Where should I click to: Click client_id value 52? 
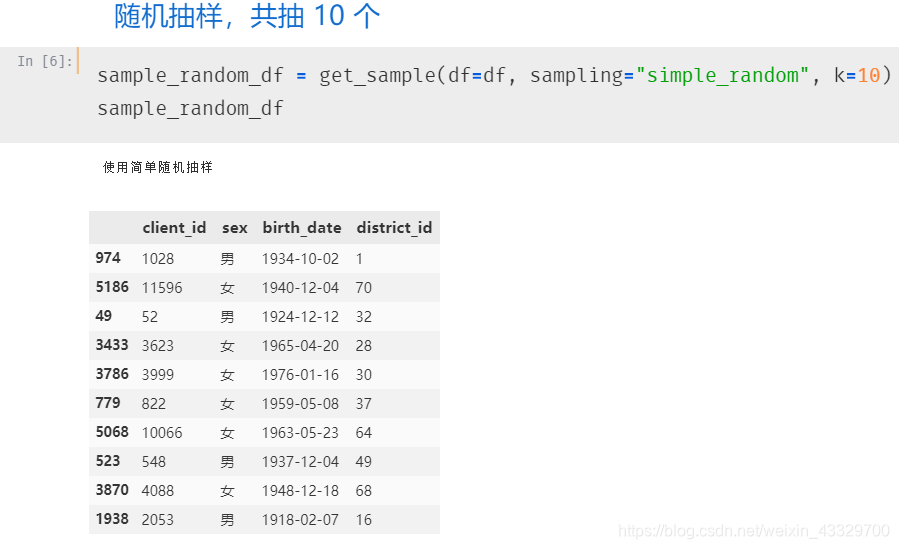(x=150, y=317)
